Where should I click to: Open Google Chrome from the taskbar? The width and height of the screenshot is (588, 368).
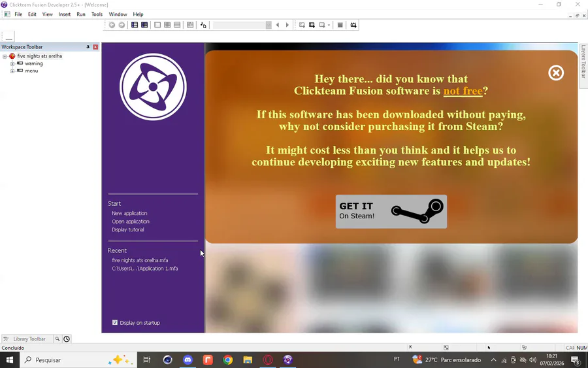click(227, 360)
